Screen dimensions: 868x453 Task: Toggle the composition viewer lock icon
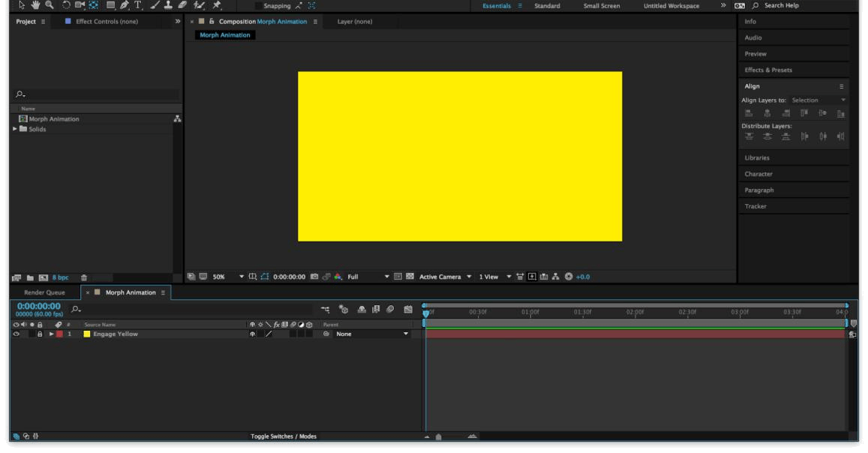coord(212,21)
